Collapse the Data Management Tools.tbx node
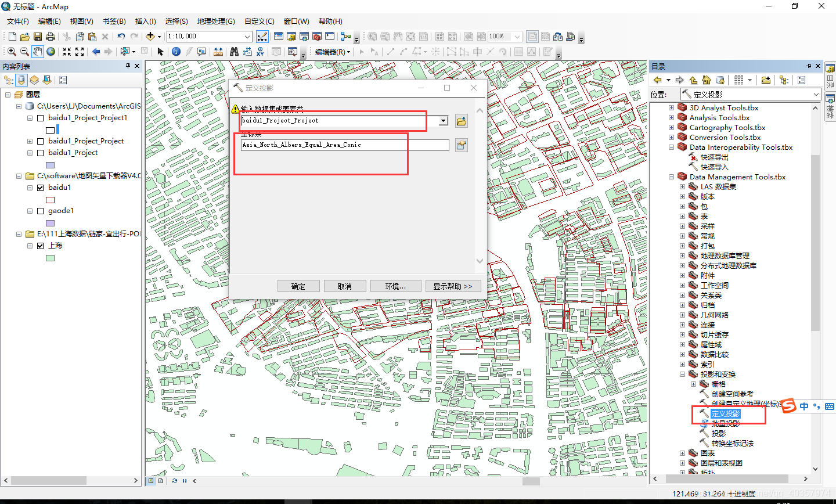 [672, 177]
